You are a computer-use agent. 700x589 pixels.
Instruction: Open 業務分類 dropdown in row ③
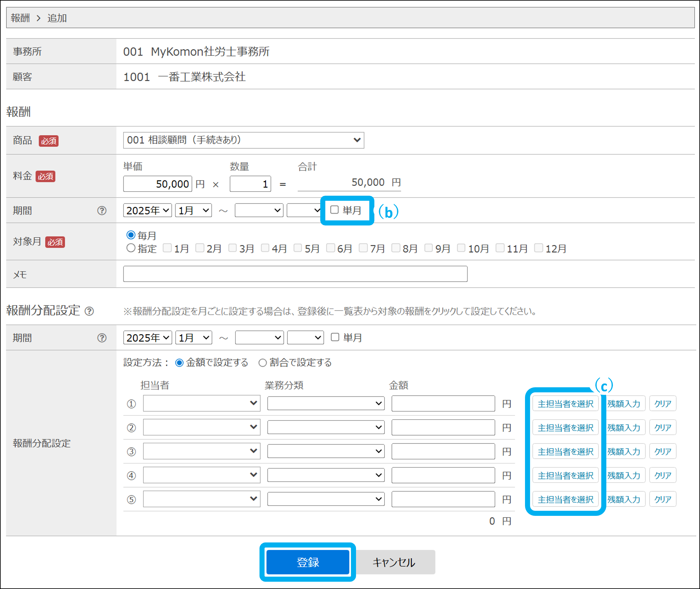(325, 452)
